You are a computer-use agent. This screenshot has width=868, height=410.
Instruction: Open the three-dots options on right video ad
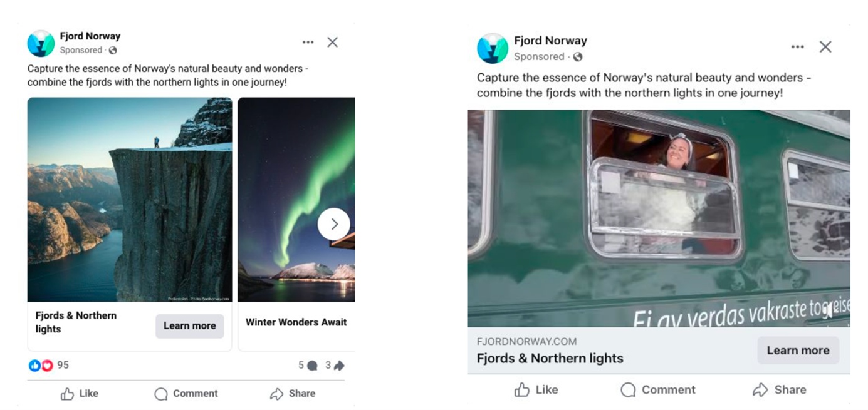(x=797, y=47)
